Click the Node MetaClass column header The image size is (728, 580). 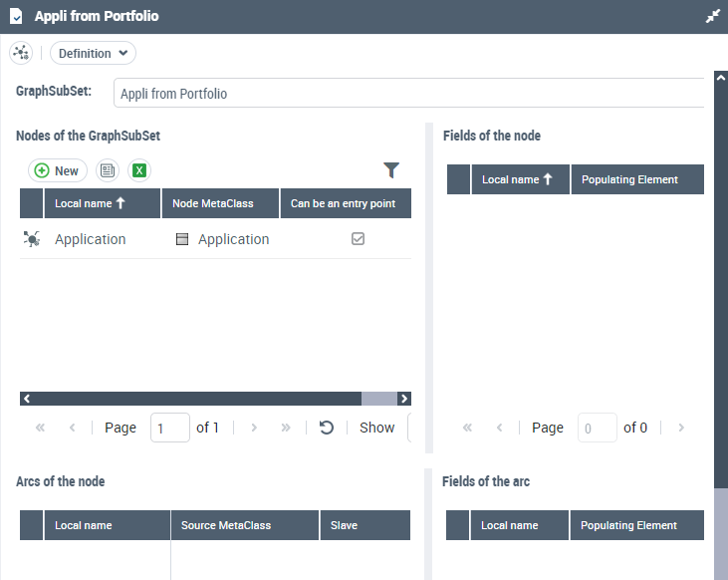pyautogui.click(x=213, y=203)
